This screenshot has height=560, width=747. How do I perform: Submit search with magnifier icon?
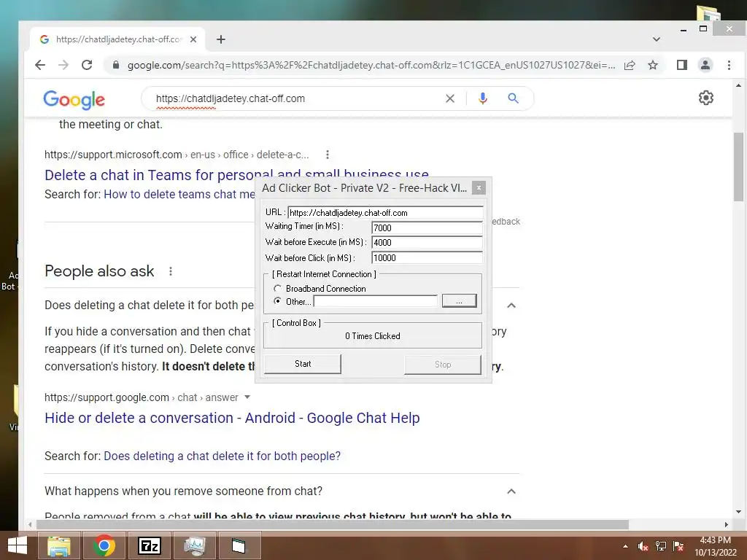pos(513,98)
